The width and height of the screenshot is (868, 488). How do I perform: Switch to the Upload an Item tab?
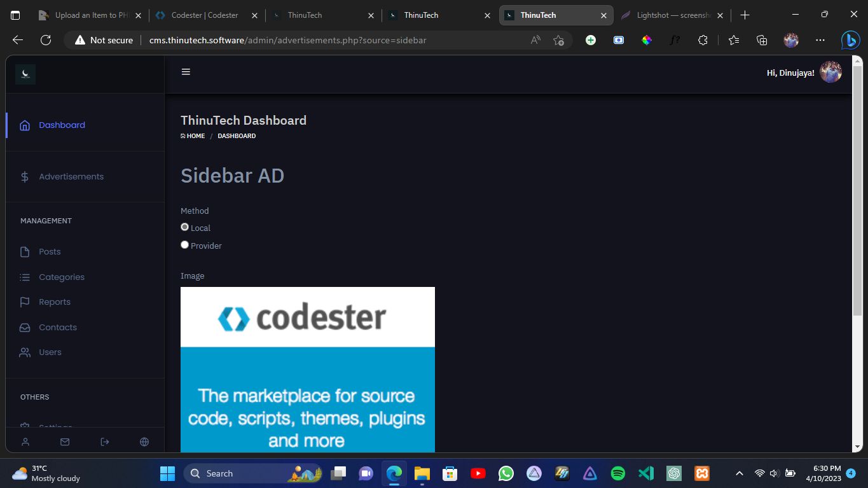pos(90,15)
